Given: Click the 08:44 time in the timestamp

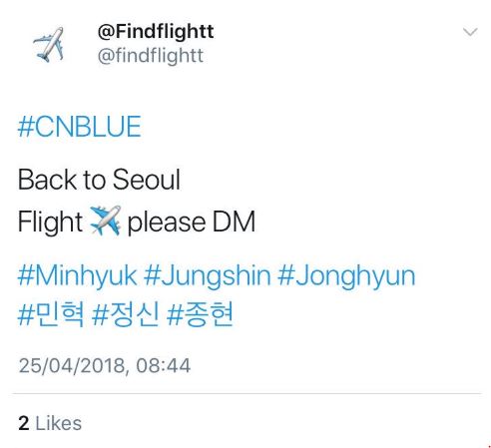Looking at the screenshot, I should tap(163, 366).
